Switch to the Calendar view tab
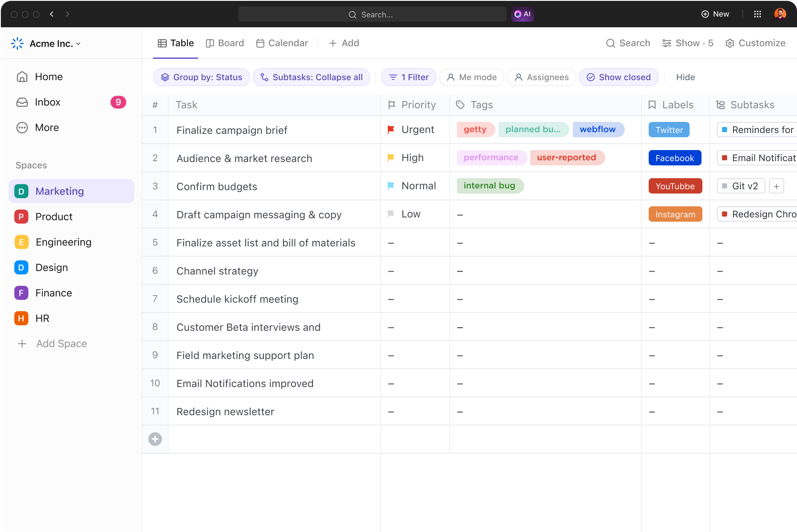 pyautogui.click(x=282, y=43)
